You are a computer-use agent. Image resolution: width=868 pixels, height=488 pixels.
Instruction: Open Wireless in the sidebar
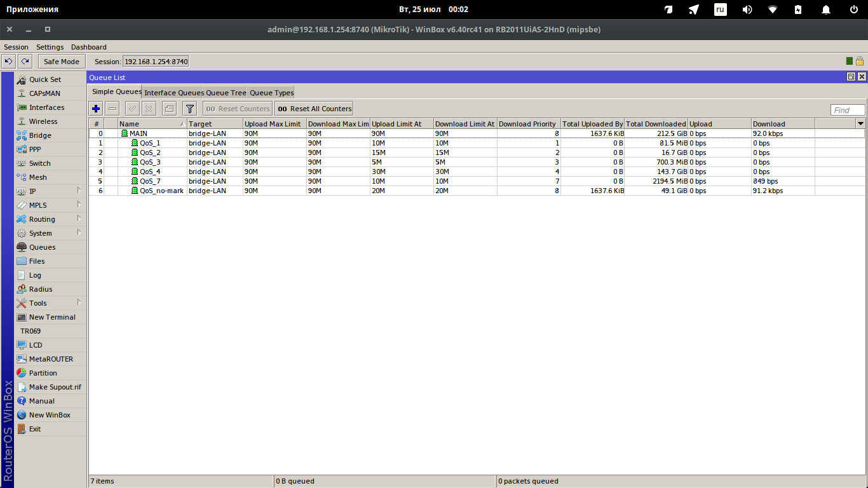click(50, 121)
